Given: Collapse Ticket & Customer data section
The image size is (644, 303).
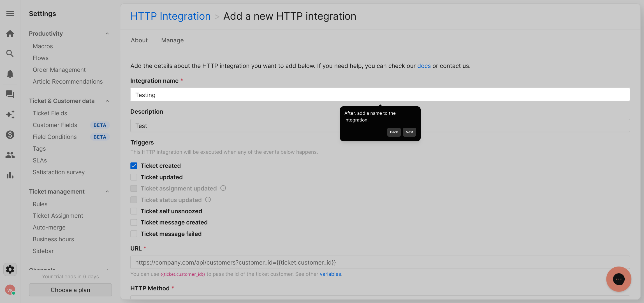Looking at the screenshot, I should click(107, 101).
